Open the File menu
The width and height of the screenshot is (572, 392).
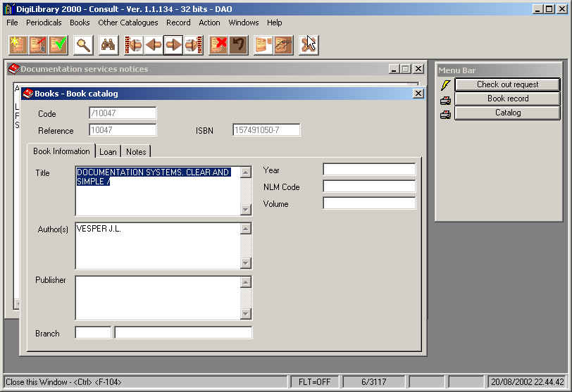13,23
